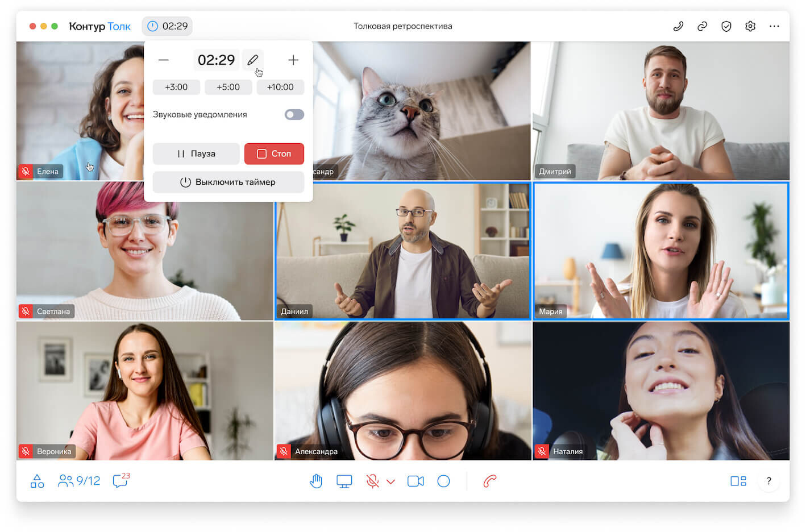Viewport: 806px width, 532px height.
Task: Open security shield icon in header
Action: click(x=726, y=26)
